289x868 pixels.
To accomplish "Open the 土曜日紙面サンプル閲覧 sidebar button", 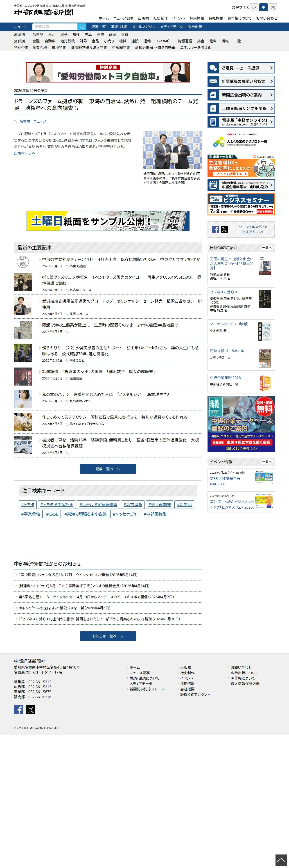I will click(x=241, y=109).
